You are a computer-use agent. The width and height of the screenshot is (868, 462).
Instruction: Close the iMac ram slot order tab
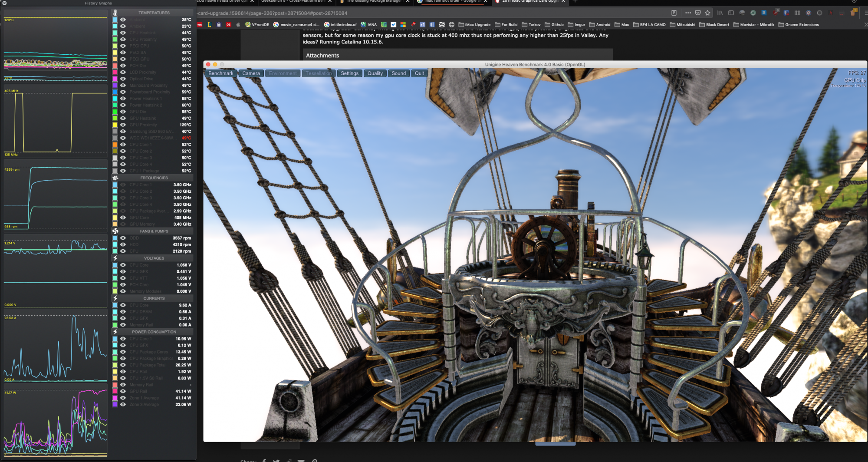click(x=486, y=1)
